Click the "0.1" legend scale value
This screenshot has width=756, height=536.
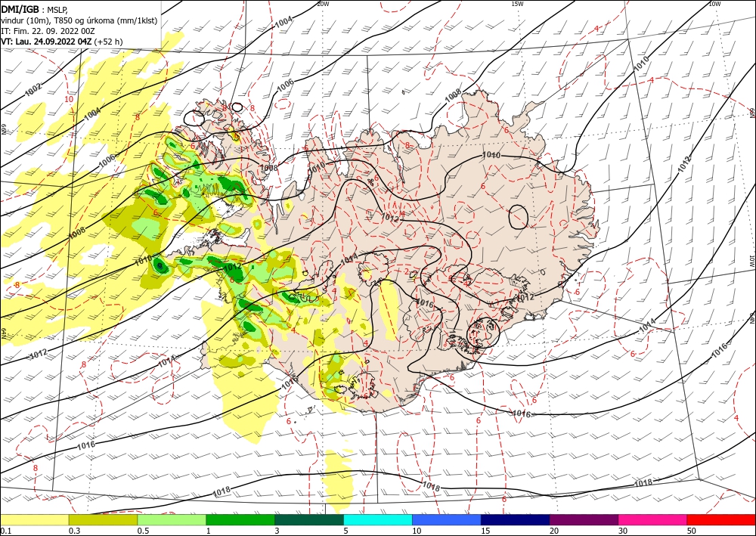[x=5, y=531]
